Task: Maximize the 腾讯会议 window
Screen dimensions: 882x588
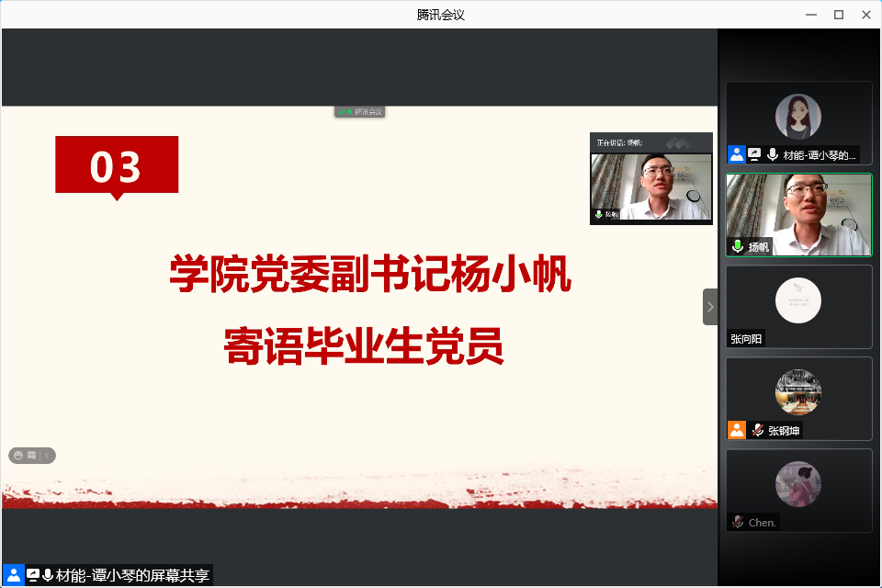Action: click(x=838, y=14)
